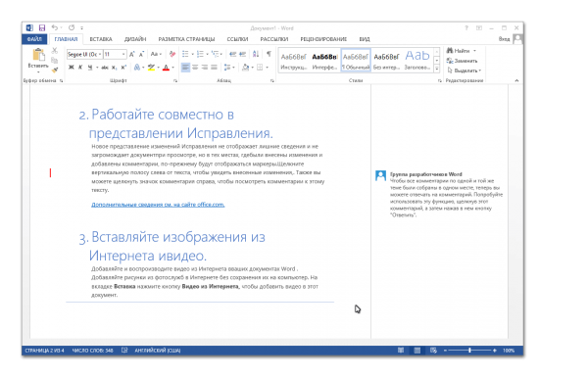588x377 pixels.
Task: Sort the selected text alphabetically
Action: [256, 54]
